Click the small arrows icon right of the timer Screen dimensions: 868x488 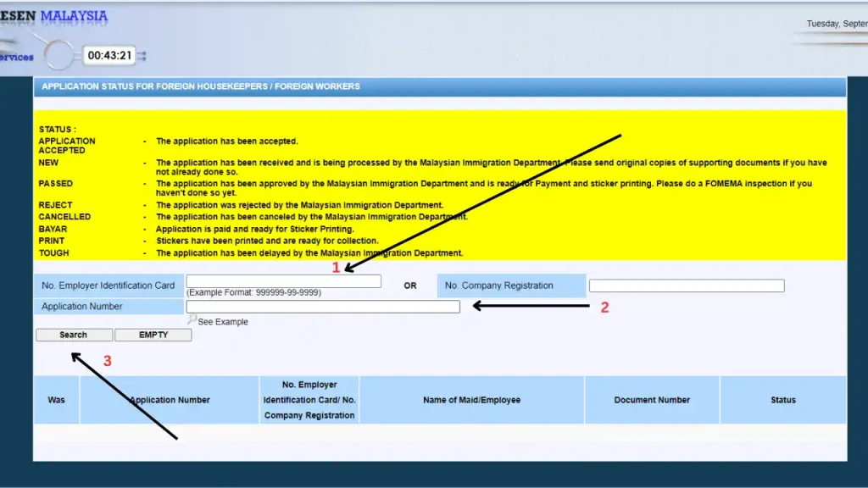(142, 56)
